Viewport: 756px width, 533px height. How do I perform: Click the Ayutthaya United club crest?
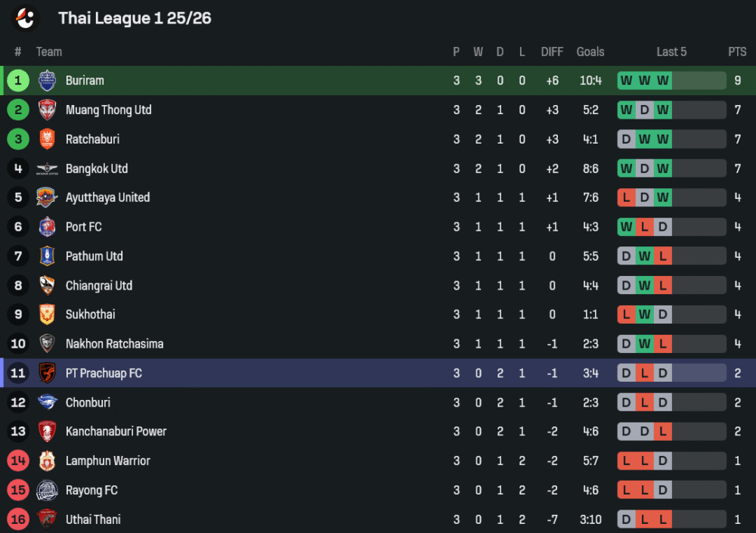(47, 198)
